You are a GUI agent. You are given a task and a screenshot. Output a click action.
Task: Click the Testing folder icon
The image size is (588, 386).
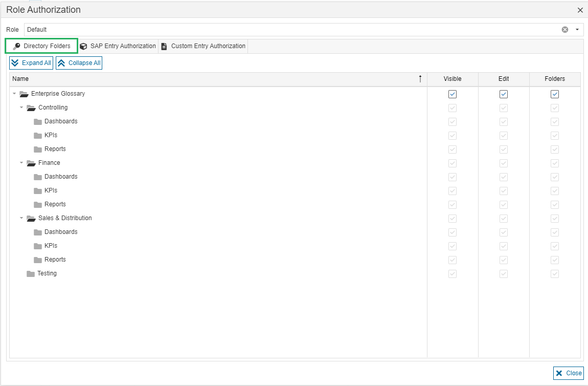pyautogui.click(x=31, y=273)
